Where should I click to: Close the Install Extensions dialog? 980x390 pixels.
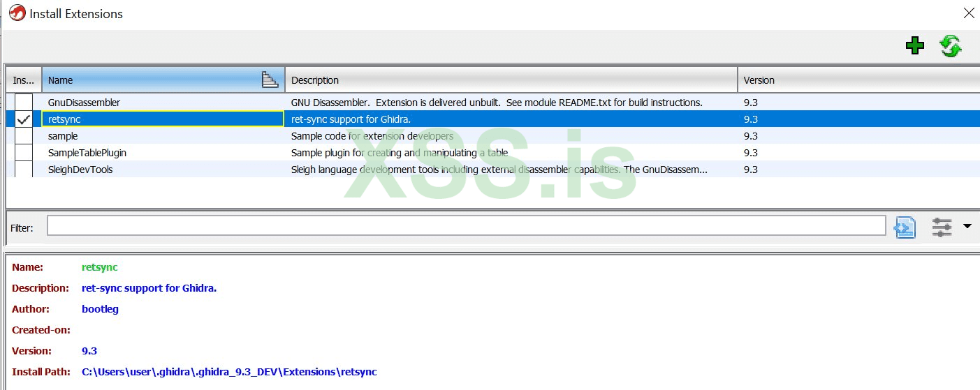(x=969, y=13)
